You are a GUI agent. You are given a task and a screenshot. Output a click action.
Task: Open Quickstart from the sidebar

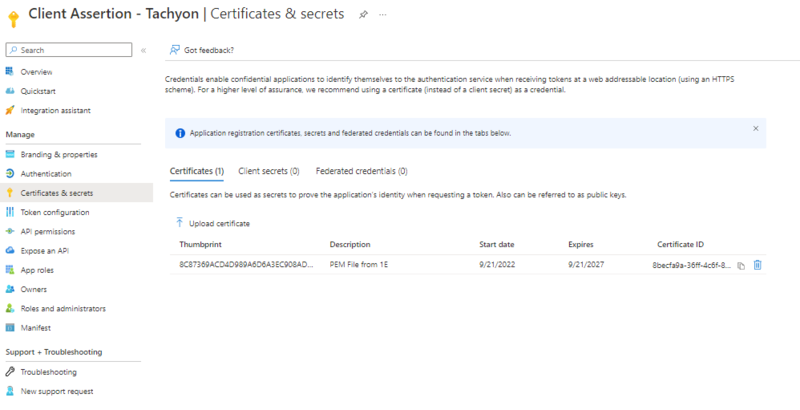click(38, 91)
